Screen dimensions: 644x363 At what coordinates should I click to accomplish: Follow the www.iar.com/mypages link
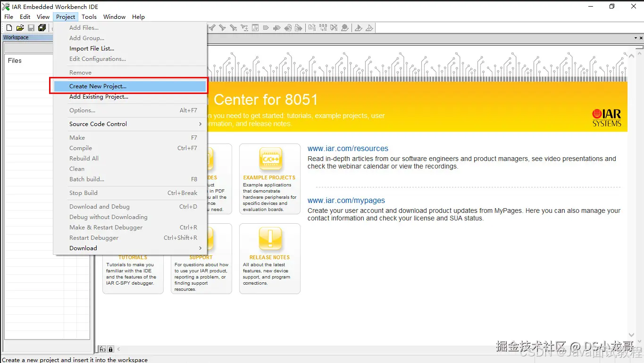tap(346, 201)
